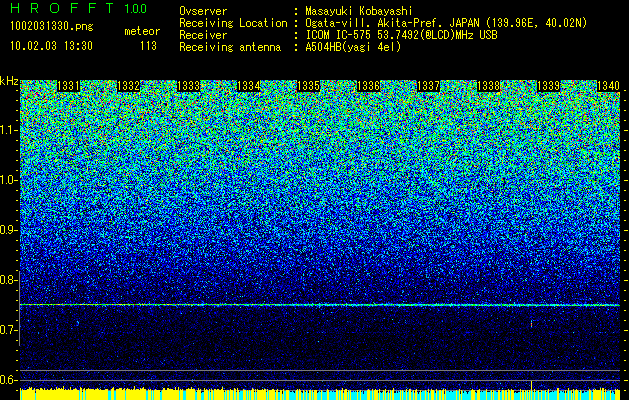629x400 pixels.
Task: Click the 1340 time marker
Action: (x=609, y=86)
